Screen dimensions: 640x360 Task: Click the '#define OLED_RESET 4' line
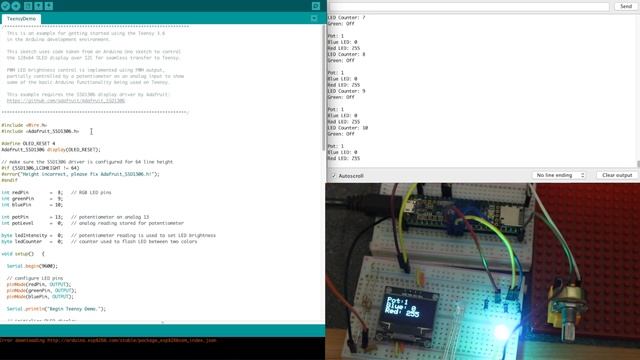pyautogui.click(x=28, y=144)
